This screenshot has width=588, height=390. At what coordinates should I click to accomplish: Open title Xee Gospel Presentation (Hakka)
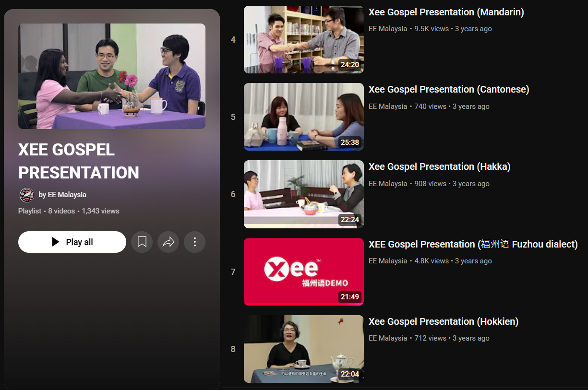pyautogui.click(x=440, y=167)
